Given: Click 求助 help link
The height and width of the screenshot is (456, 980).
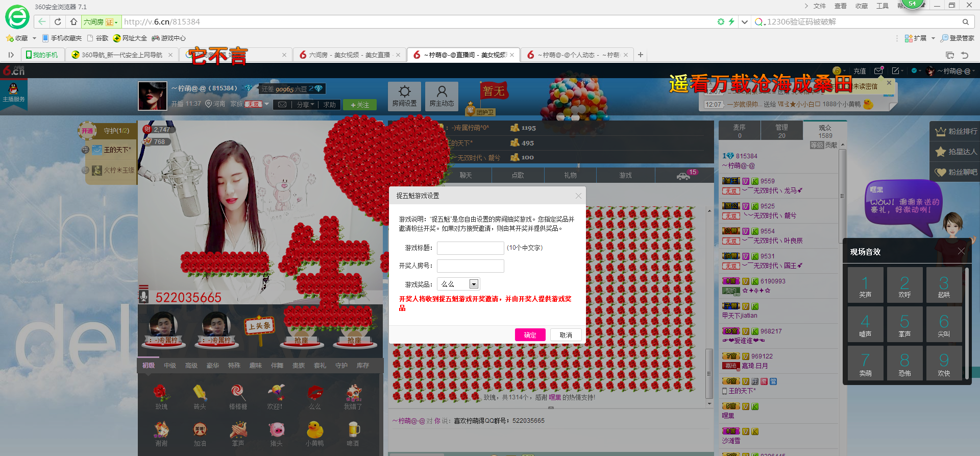Looking at the screenshot, I should [x=329, y=105].
